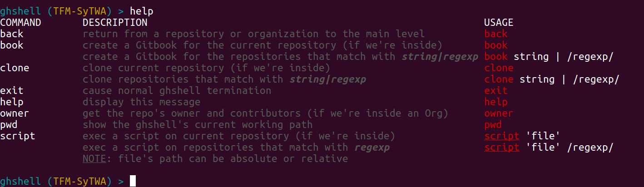
Task: Click the 'owner' command in the left column
Action: (x=15, y=113)
